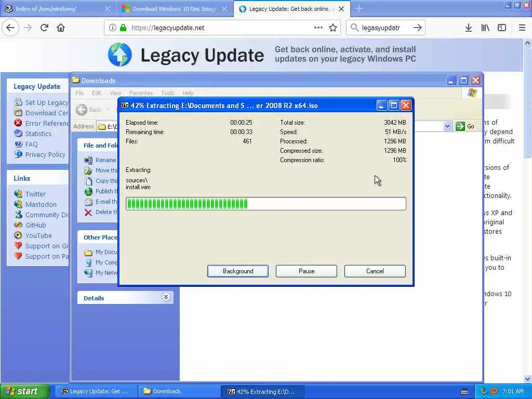Open YouTube link in Links section

38,236
